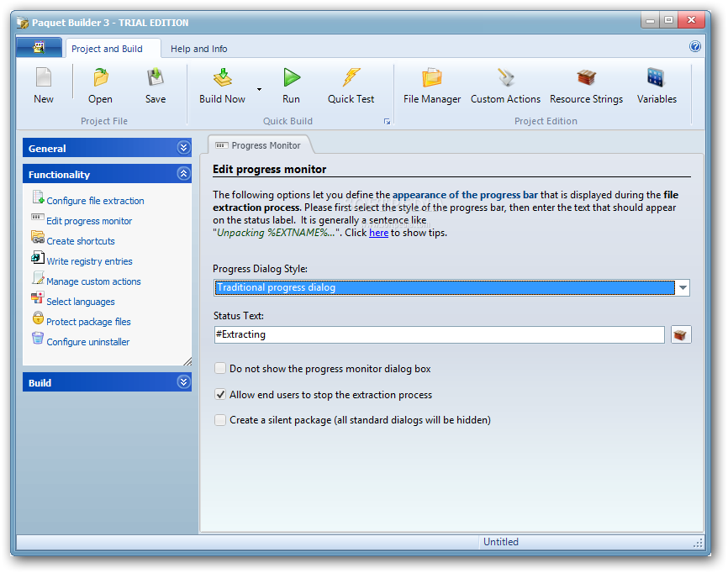This screenshot has height=573, width=728.
Task: Run the package with the green arrow
Action: (x=292, y=77)
